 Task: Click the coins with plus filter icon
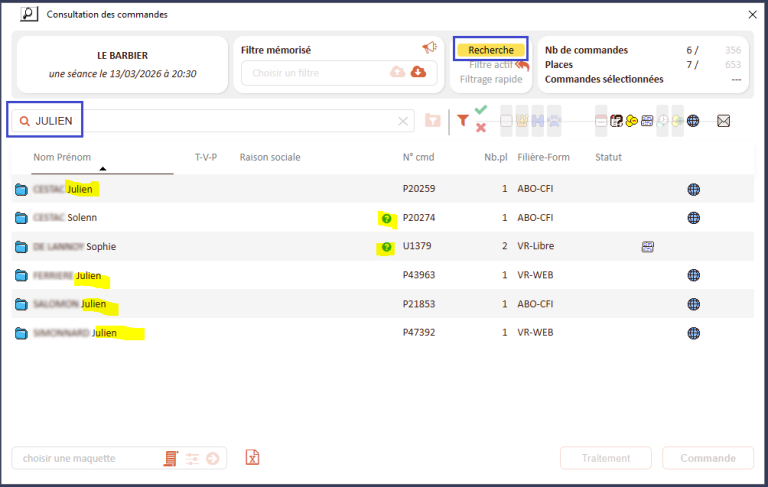(677, 121)
